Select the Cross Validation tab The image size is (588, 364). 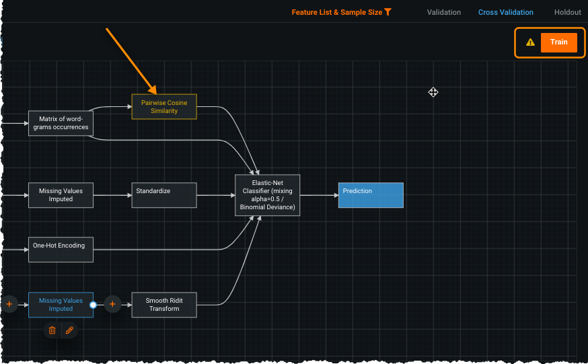pyautogui.click(x=505, y=12)
